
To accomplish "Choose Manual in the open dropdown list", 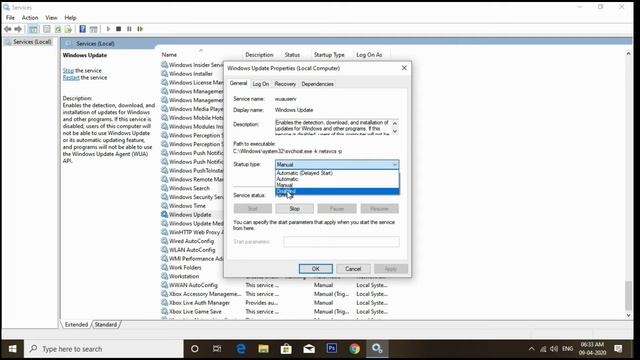I will pos(337,184).
